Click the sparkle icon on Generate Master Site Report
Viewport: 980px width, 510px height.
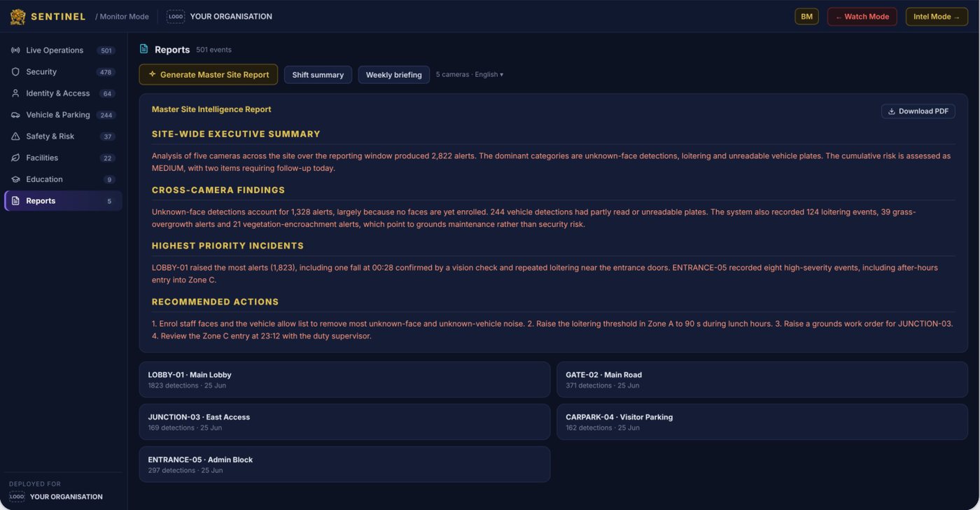coord(152,74)
